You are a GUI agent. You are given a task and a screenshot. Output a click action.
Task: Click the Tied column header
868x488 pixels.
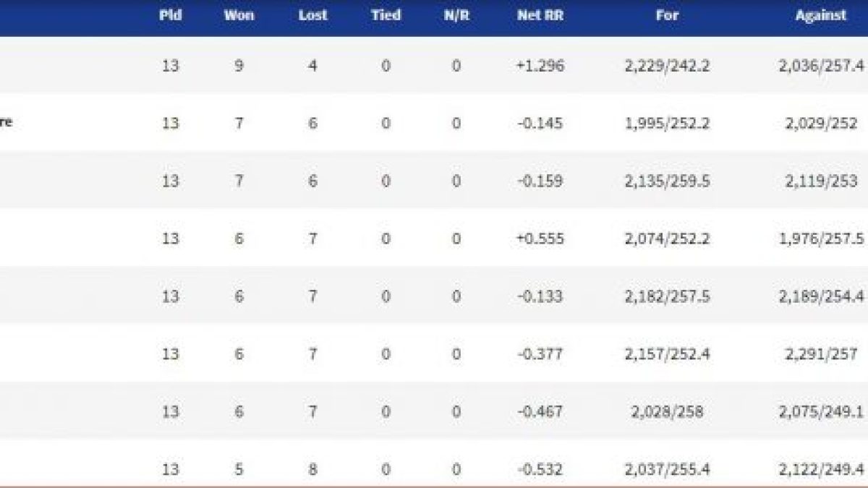pos(386,15)
